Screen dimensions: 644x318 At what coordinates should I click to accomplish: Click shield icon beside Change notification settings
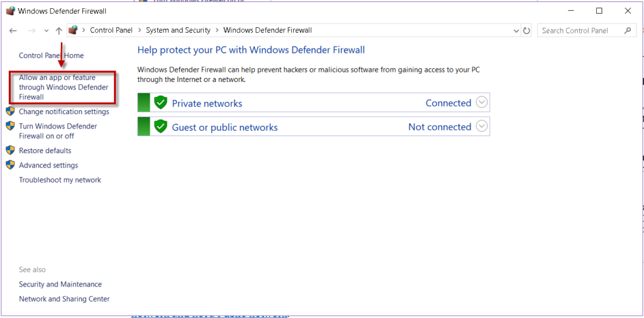point(10,111)
